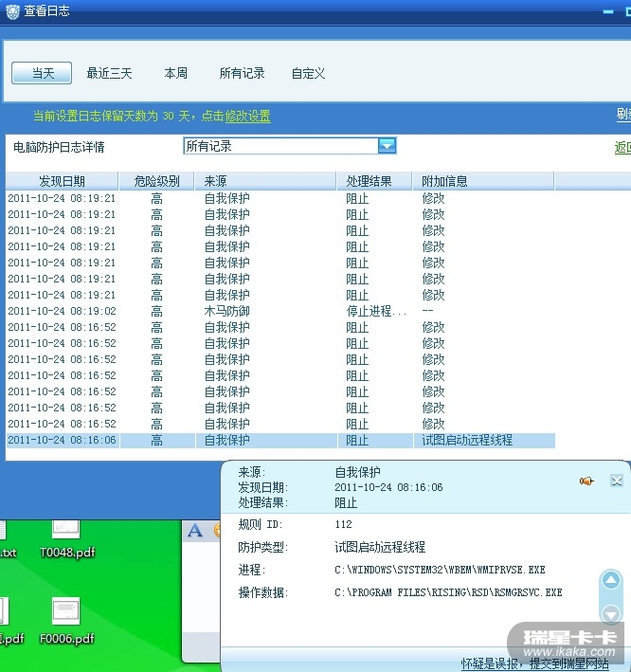631x672 pixels.
Task: Sort by 附加信息 column header
Action: [483, 181]
